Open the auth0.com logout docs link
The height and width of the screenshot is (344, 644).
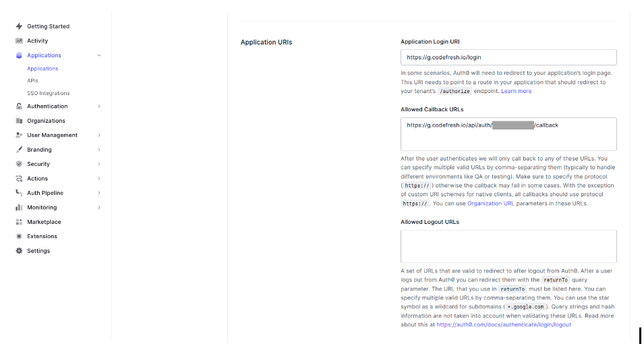pyautogui.click(x=503, y=324)
